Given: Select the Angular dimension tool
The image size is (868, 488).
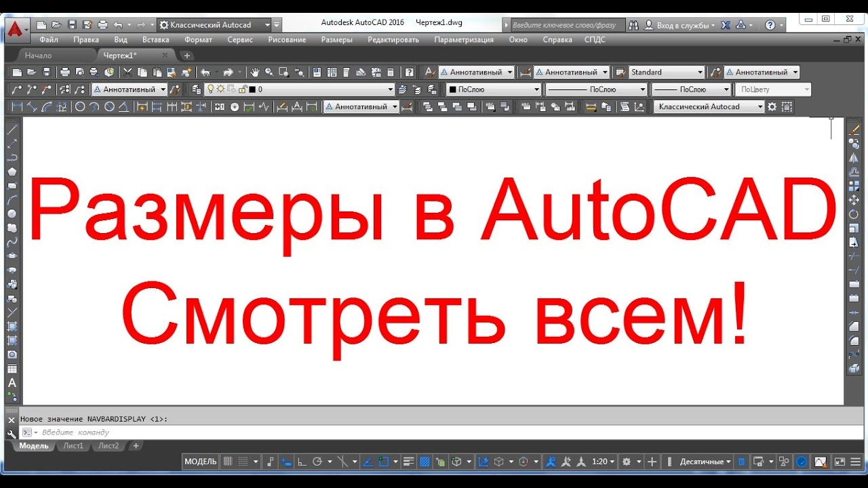Looking at the screenshot, I should click(x=123, y=106).
